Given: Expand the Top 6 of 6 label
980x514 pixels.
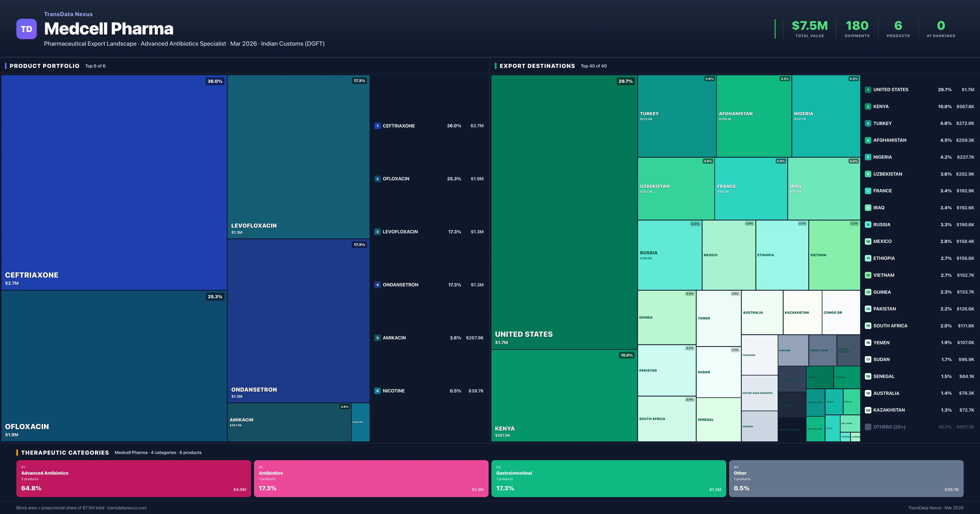Looking at the screenshot, I should 96,66.
